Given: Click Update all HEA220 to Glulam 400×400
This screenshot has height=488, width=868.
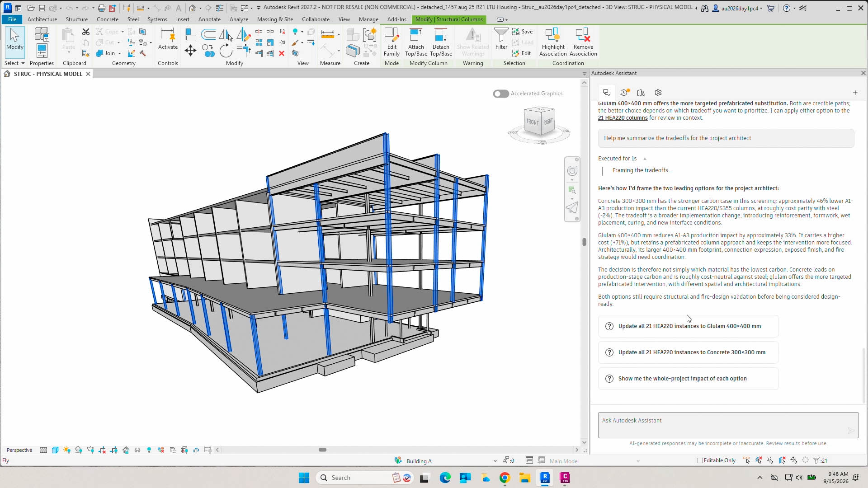Looking at the screenshot, I should [688, 326].
